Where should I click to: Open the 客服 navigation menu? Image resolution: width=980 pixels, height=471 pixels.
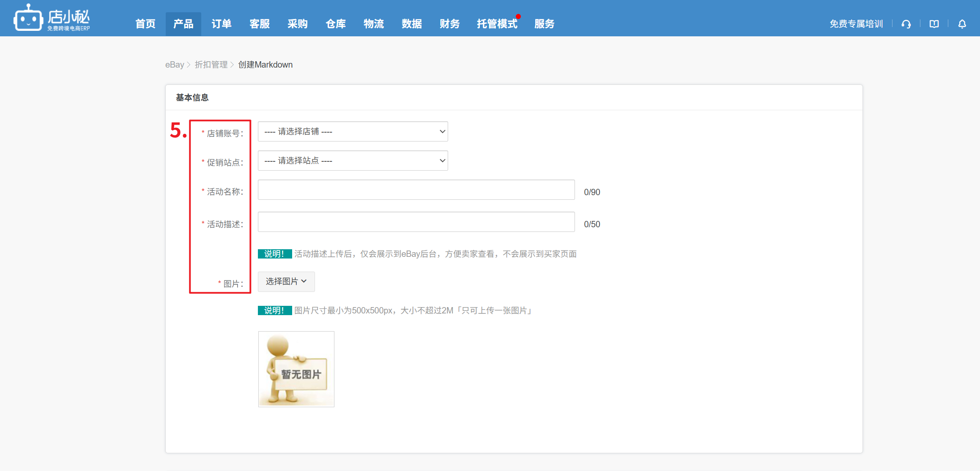coord(259,24)
